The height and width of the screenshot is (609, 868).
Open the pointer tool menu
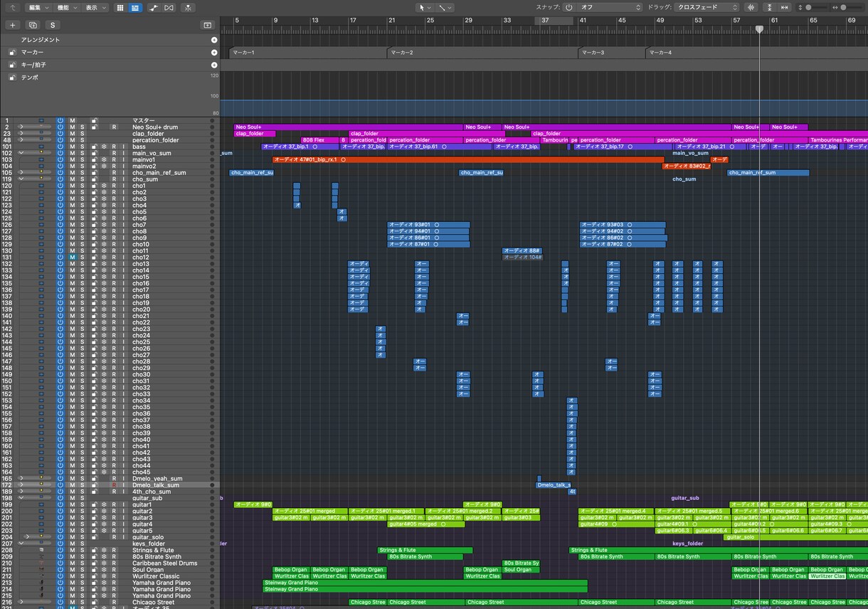click(425, 7)
